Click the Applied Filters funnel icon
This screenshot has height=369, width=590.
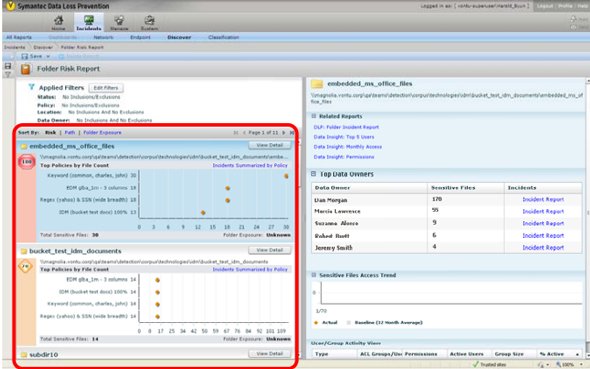32,87
